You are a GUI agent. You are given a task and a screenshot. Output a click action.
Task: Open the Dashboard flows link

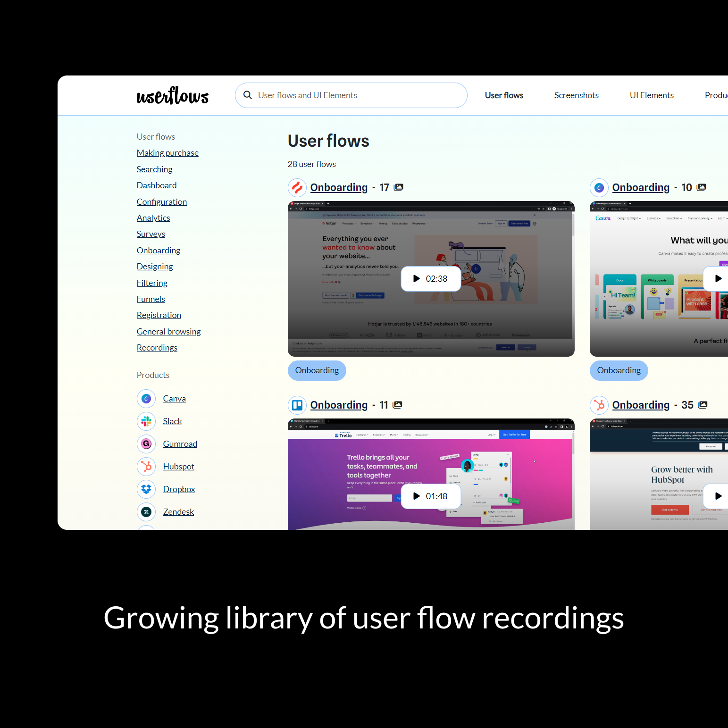tap(157, 185)
